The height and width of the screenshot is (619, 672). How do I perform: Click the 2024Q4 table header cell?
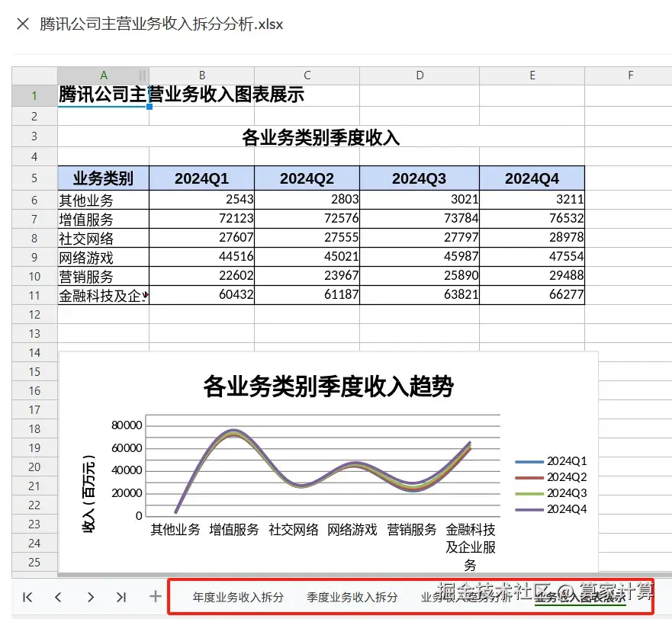point(532,178)
